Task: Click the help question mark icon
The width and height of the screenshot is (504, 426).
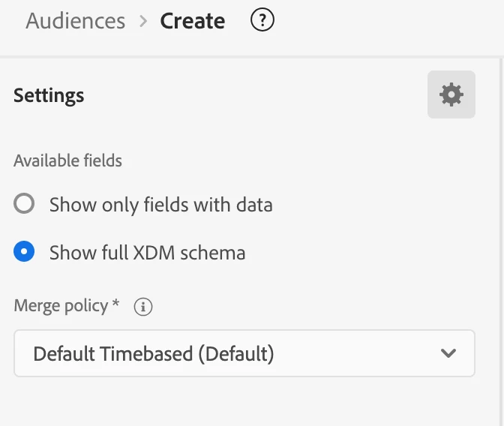Action: pos(262,20)
